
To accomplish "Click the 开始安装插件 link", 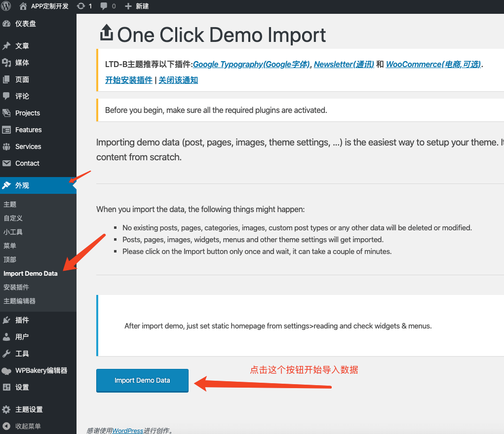I will [129, 80].
